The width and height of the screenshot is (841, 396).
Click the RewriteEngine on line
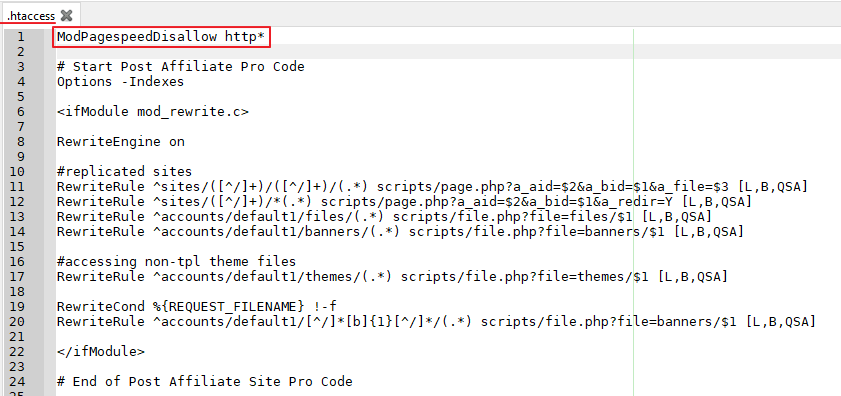point(121,142)
